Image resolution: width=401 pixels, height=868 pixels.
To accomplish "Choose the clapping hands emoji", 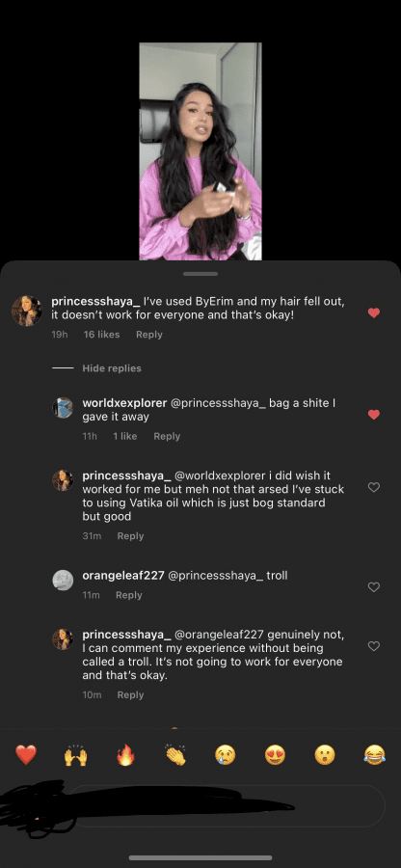I will coord(175,754).
